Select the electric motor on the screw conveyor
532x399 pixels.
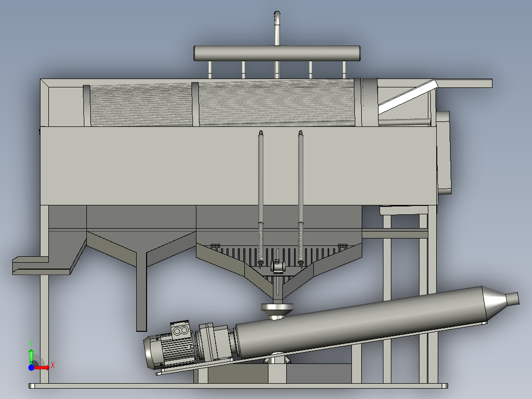pyautogui.click(x=169, y=346)
